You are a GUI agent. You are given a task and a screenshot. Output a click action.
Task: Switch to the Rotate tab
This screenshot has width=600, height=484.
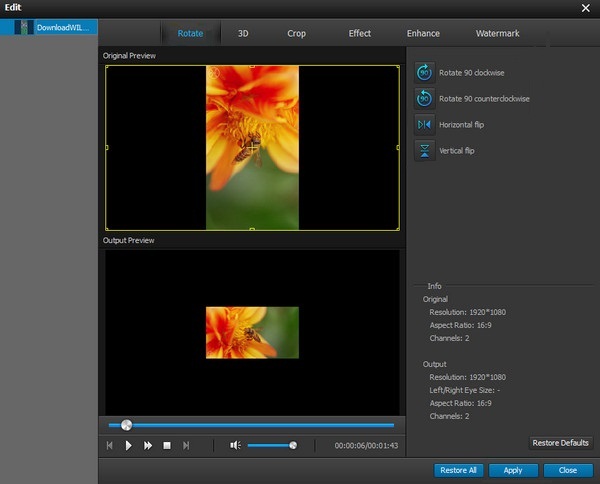tap(190, 33)
